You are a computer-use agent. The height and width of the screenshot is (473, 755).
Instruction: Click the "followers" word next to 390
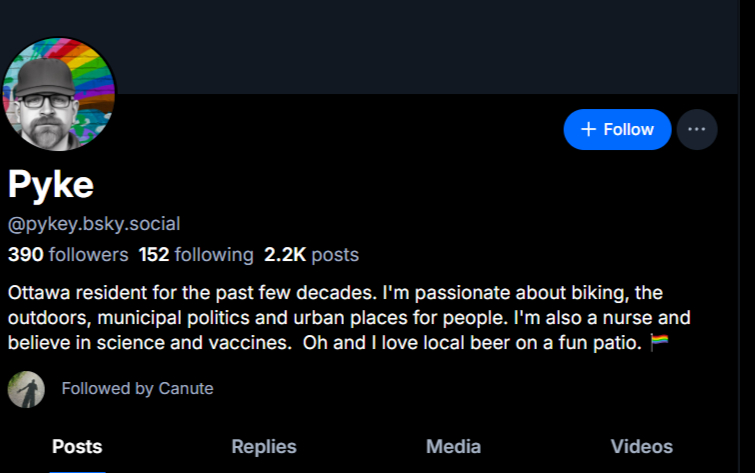tap(88, 255)
